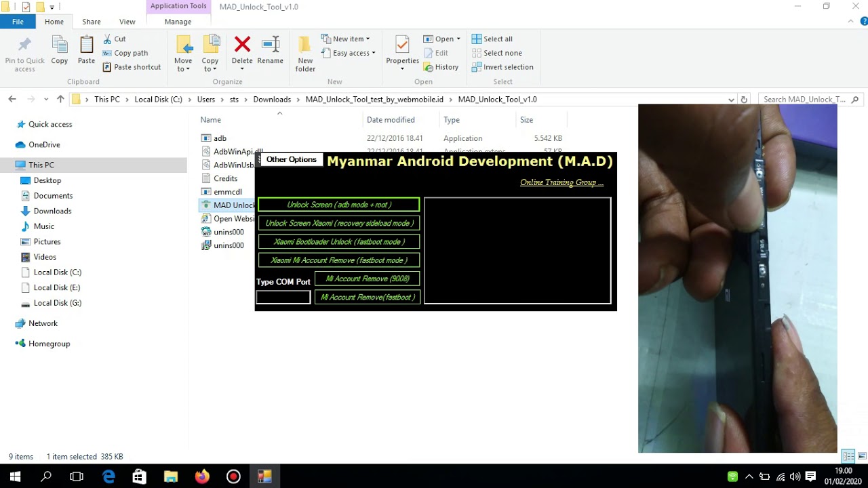Image resolution: width=868 pixels, height=488 pixels.
Task: Expand the Easy access dropdown
Action: 349,53
